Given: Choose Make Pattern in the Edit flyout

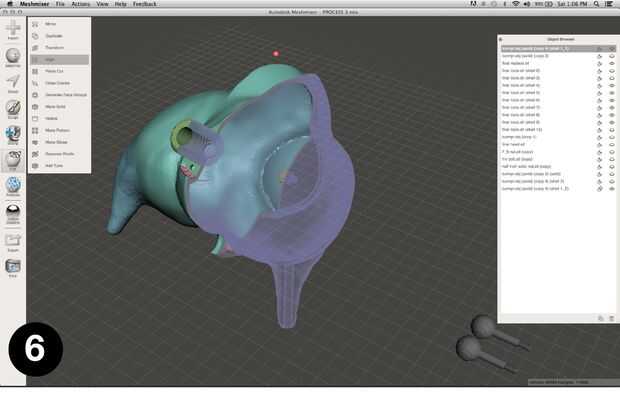Looking at the screenshot, I should coord(59,131).
